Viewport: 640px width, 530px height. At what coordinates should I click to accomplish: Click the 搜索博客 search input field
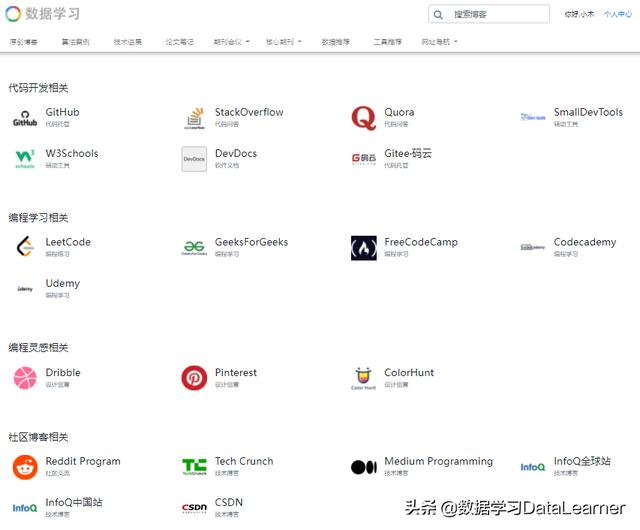[489, 14]
